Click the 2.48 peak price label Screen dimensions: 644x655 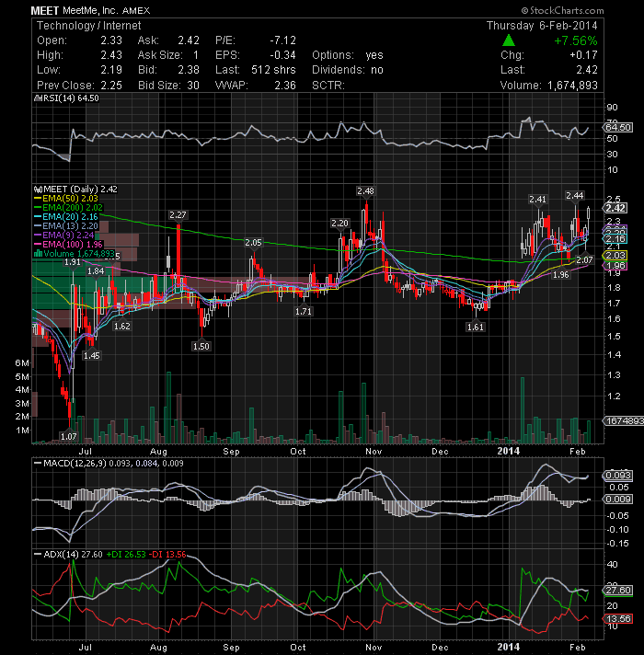[365, 191]
